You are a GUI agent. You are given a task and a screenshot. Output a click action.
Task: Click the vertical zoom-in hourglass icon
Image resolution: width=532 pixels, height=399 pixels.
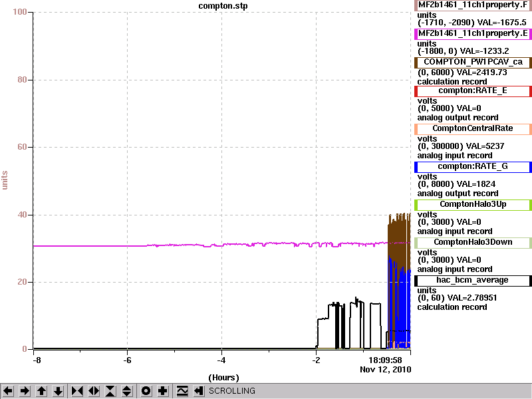click(110, 391)
